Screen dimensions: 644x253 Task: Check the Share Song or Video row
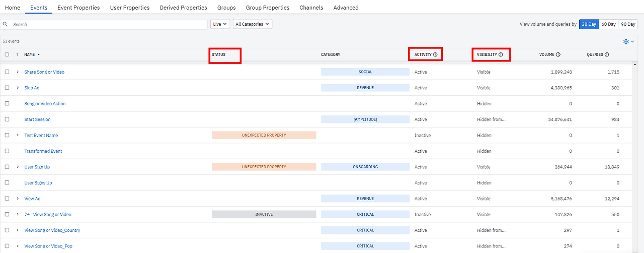[7, 72]
